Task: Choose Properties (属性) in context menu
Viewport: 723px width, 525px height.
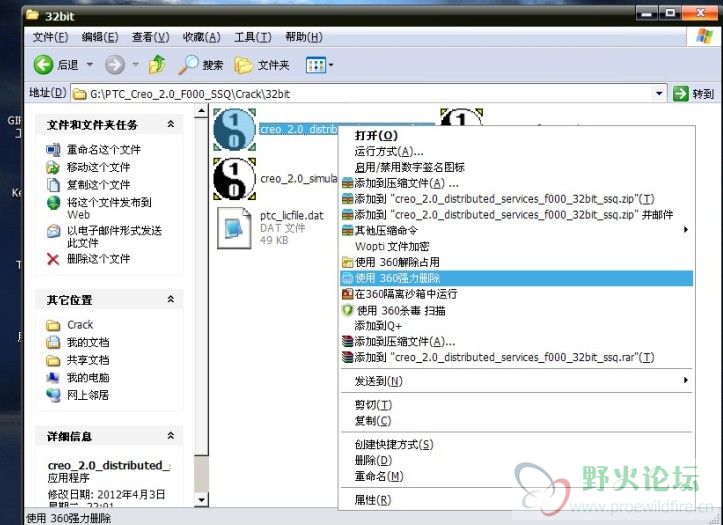Action: coord(516,500)
